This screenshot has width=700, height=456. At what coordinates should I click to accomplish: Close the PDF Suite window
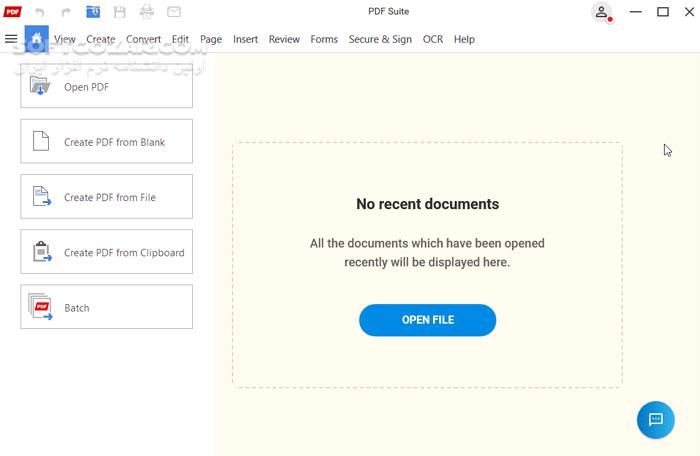click(x=689, y=12)
